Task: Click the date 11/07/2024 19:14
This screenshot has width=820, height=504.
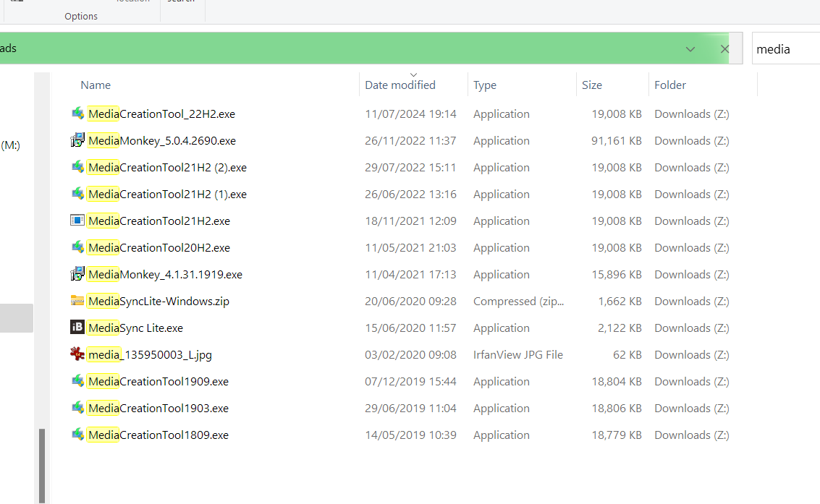Action: [x=410, y=114]
